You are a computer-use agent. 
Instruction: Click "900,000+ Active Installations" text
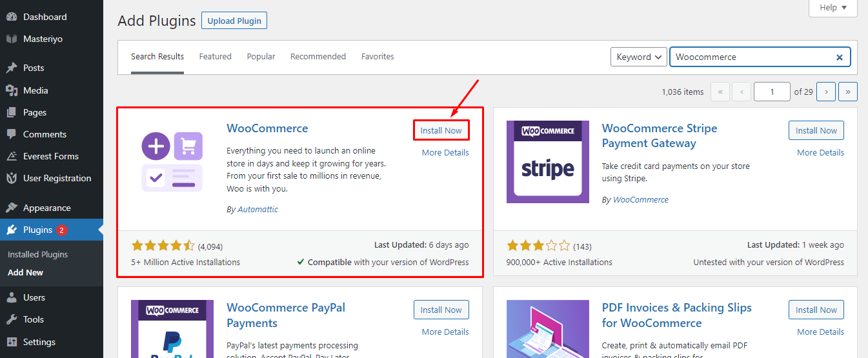coord(560,263)
